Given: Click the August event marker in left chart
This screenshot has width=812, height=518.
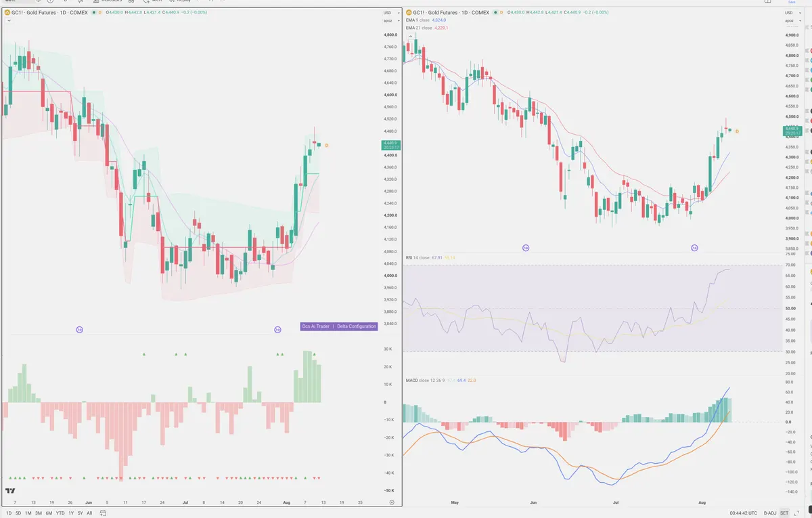Looking at the screenshot, I should tap(277, 330).
